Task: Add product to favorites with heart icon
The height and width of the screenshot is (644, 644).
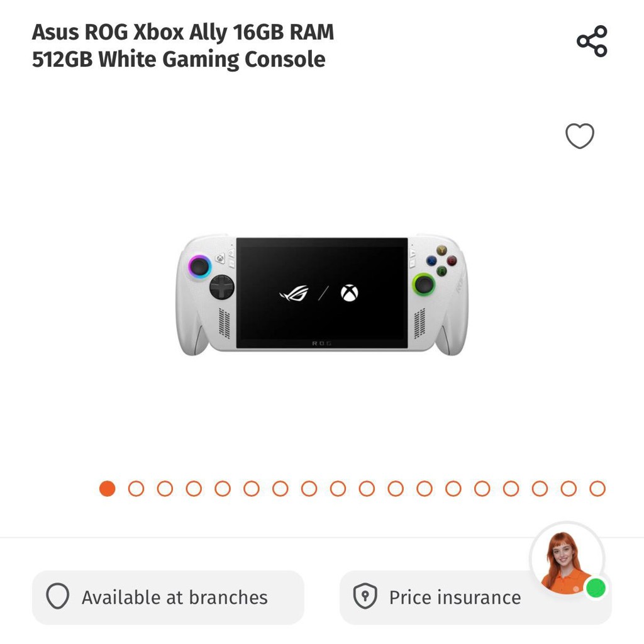Action: [x=579, y=136]
